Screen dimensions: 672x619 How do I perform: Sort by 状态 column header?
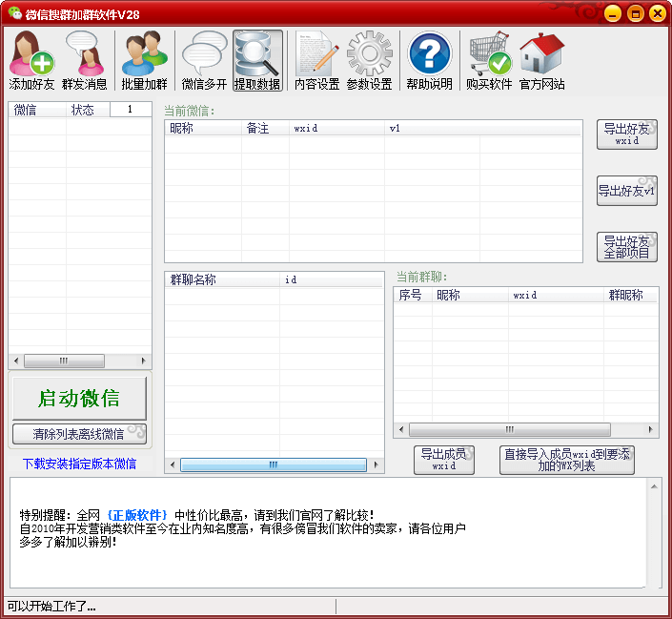click(x=88, y=110)
